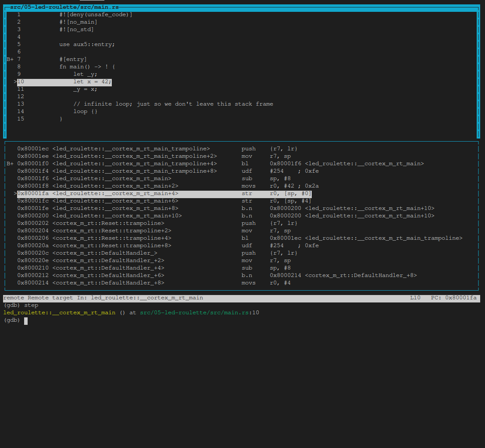Click highlighted line let x = 42;

tap(64, 82)
